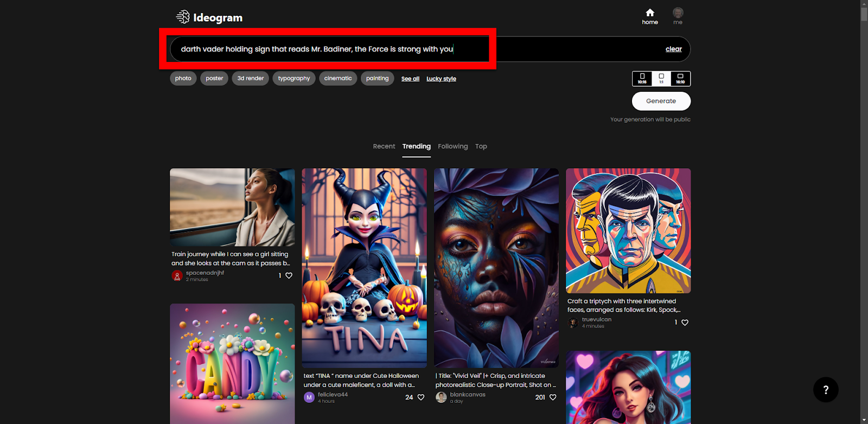Viewport: 868px width, 424px height.
Task: Open the anime girl with hearts thumbnail
Action: (x=628, y=387)
